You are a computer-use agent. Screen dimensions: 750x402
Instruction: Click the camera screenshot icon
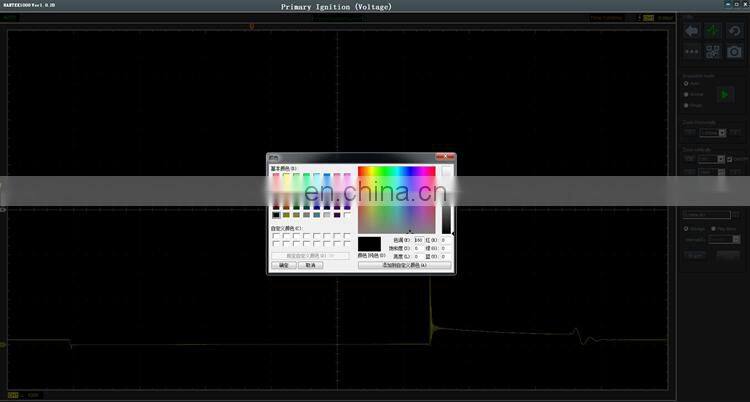coord(735,51)
